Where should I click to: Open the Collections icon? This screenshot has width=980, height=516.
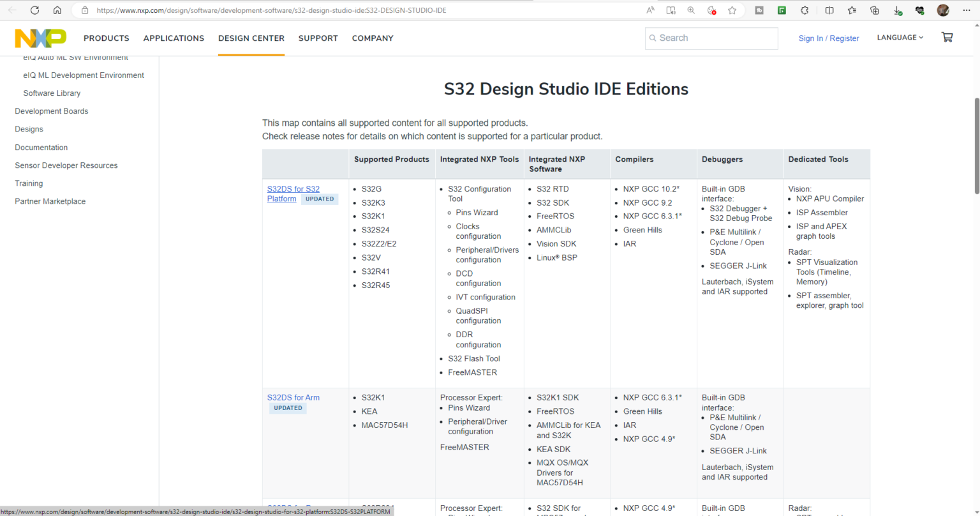pyautogui.click(x=875, y=10)
